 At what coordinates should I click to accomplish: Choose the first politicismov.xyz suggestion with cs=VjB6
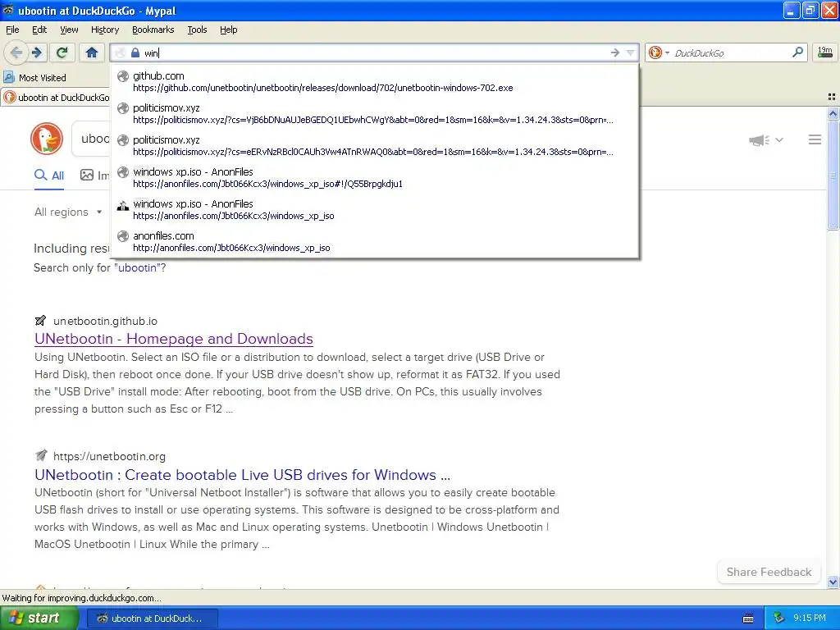click(x=374, y=113)
